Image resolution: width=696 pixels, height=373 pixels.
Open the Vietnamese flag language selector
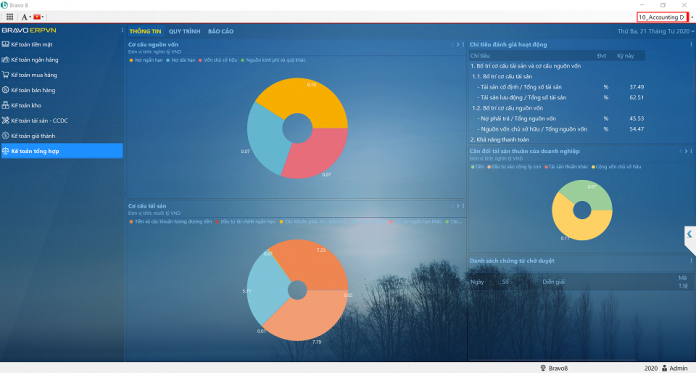pyautogui.click(x=37, y=17)
